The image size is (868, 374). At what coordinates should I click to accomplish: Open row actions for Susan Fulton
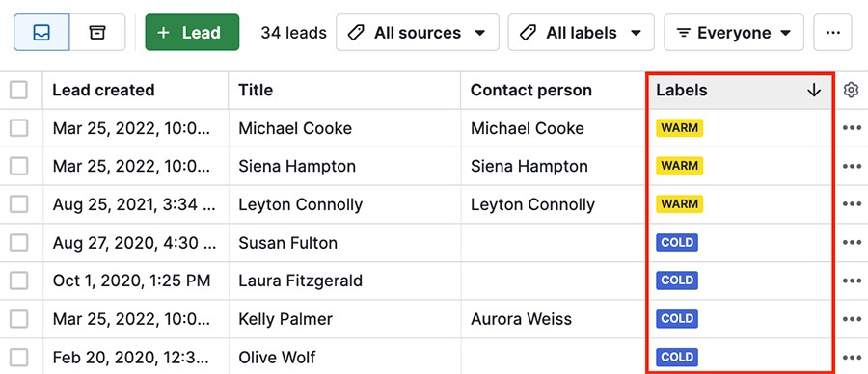(x=853, y=242)
